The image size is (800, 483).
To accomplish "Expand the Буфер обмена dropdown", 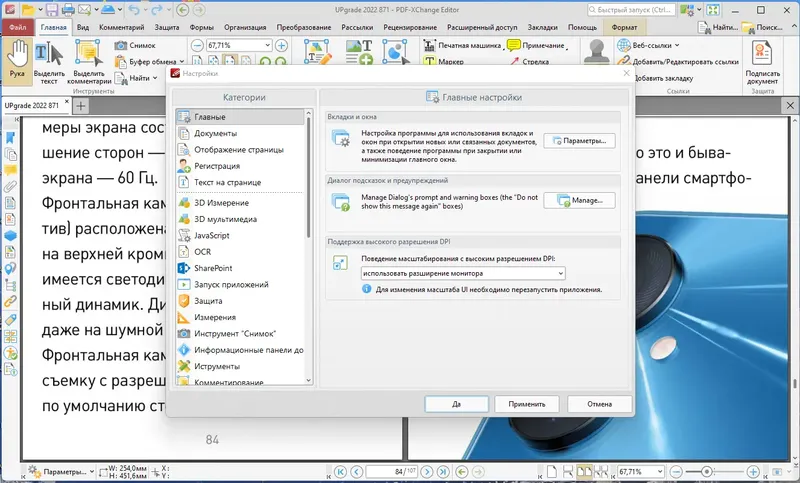I will click(182, 62).
